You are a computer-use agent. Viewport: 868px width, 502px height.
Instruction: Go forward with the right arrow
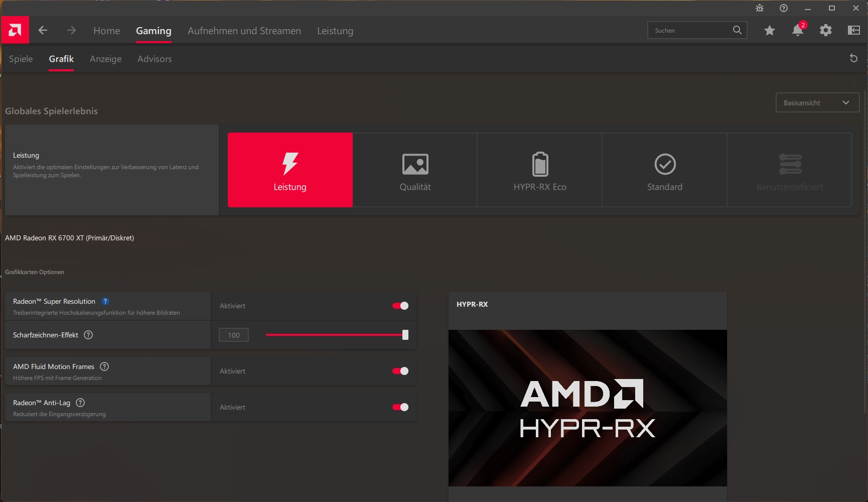(x=72, y=30)
